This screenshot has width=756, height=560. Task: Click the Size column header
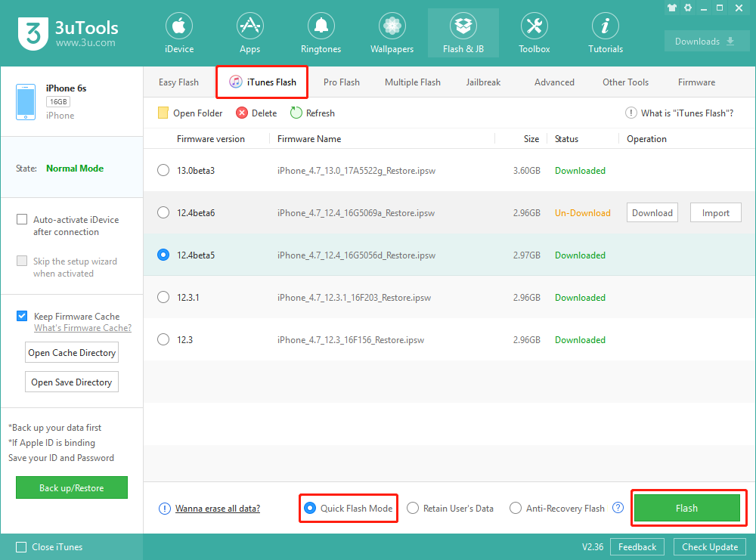[531, 139]
